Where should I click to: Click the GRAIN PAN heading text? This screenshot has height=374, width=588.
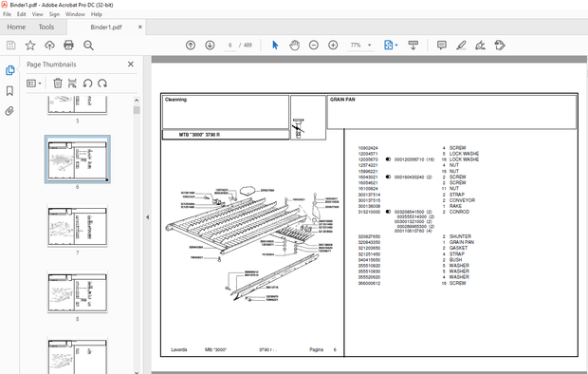(342, 100)
